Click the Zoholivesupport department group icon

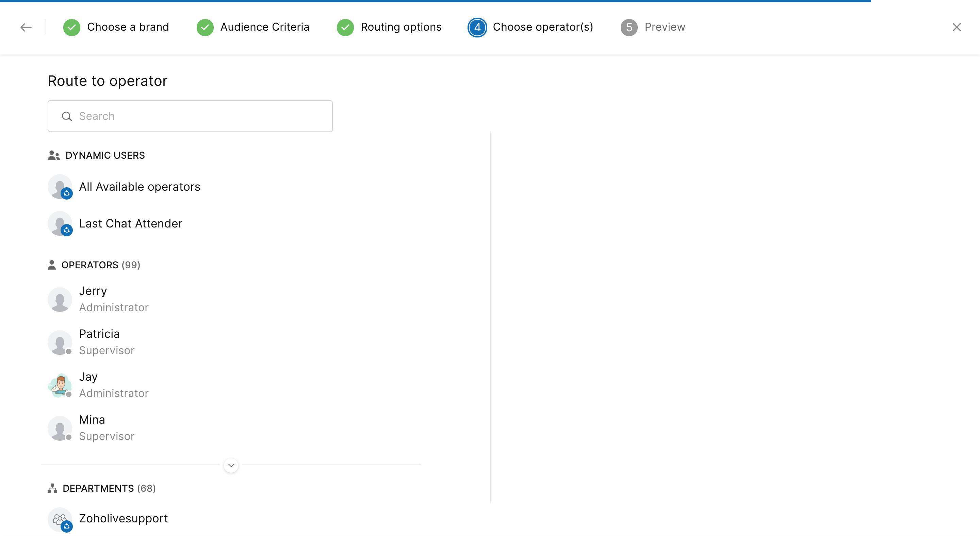pyautogui.click(x=60, y=519)
